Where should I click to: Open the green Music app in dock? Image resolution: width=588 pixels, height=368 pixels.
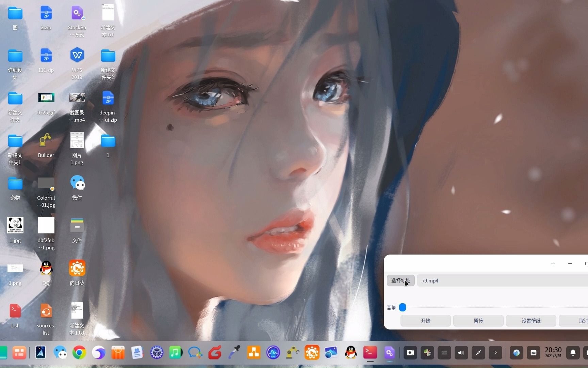click(176, 353)
